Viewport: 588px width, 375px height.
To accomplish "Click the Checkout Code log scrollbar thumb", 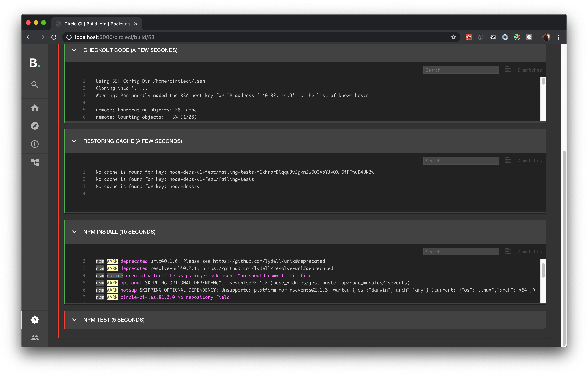I will point(543,81).
